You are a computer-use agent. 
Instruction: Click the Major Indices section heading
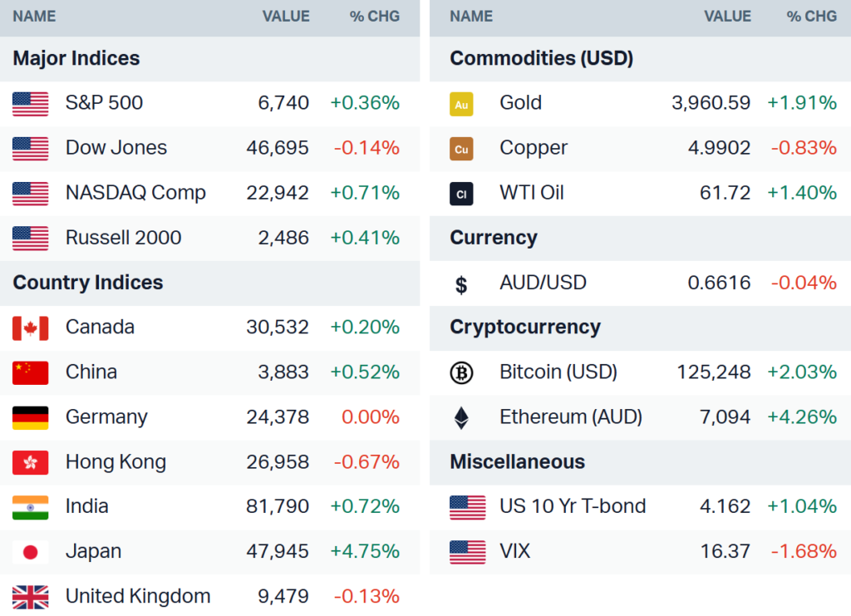click(x=76, y=59)
